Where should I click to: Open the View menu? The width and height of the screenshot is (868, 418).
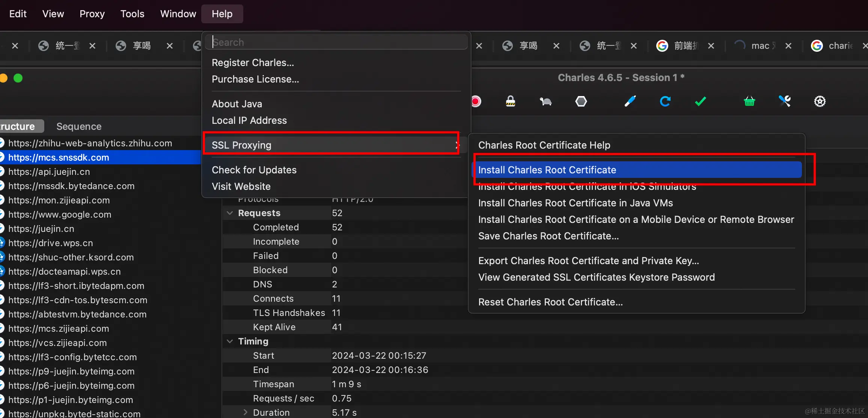(x=53, y=14)
